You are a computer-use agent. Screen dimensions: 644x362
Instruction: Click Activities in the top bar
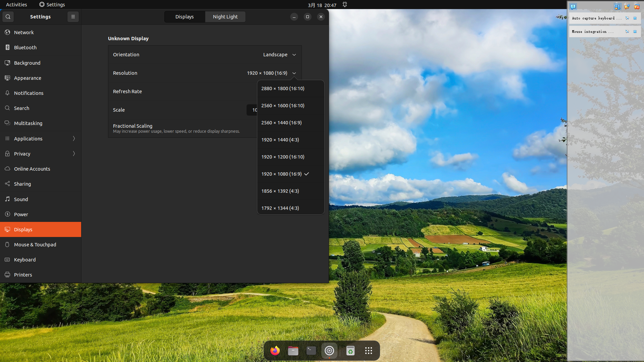coord(16,5)
